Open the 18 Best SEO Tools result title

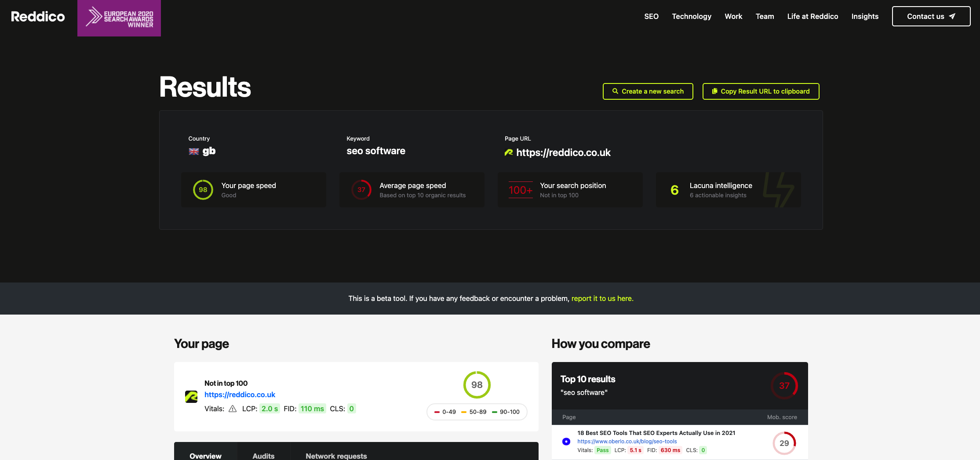click(x=656, y=433)
